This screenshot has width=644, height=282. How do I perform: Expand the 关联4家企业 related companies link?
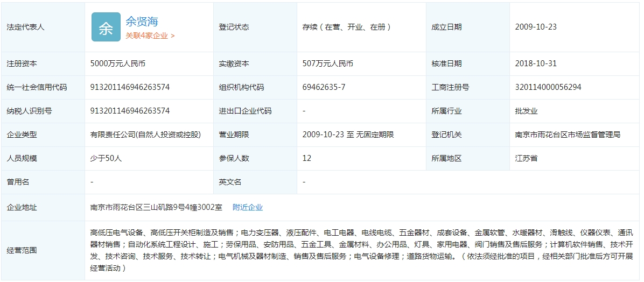[x=150, y=36]
